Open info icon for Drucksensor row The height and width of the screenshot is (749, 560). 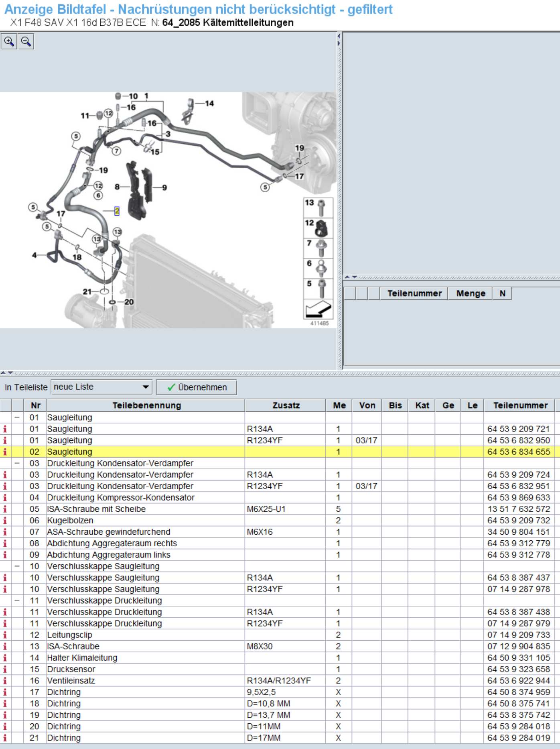pyautogui.click(x=5, y=669)
